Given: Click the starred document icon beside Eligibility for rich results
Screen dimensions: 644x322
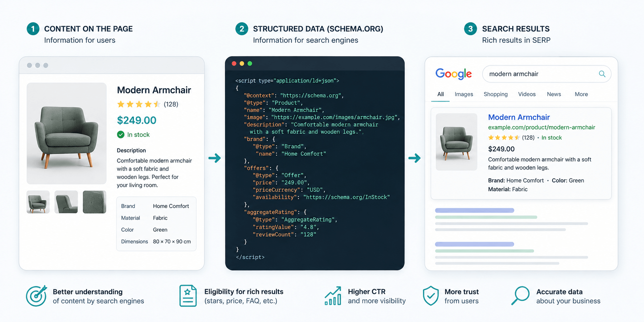Looking at the screenshot, I should [188, 296].
